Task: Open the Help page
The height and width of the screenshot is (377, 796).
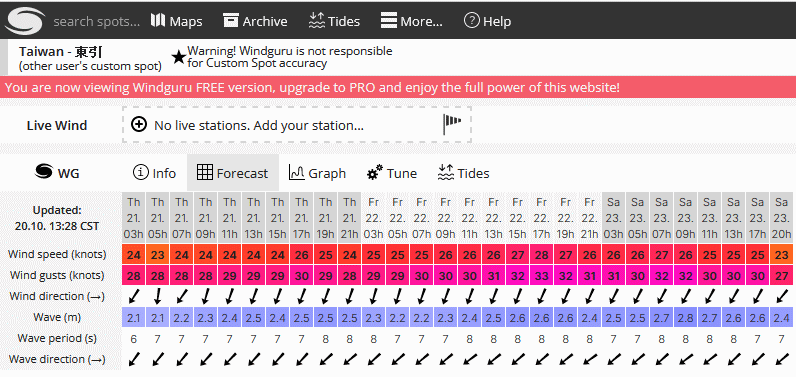Action: [487, 21]
